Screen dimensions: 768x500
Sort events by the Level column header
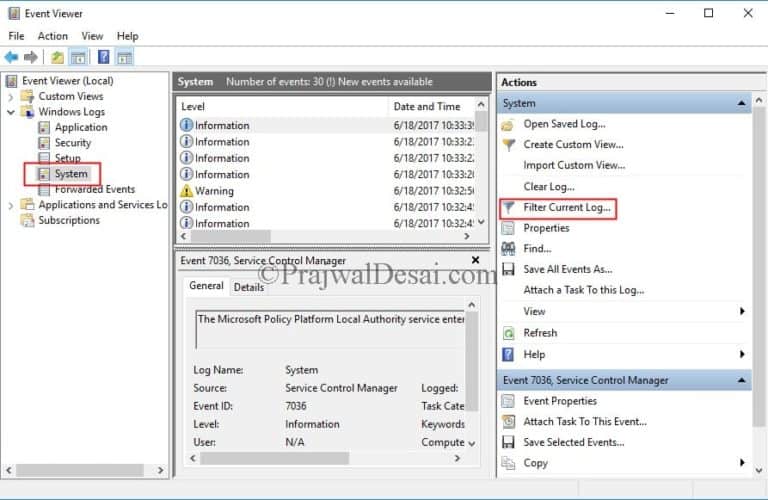283,107
